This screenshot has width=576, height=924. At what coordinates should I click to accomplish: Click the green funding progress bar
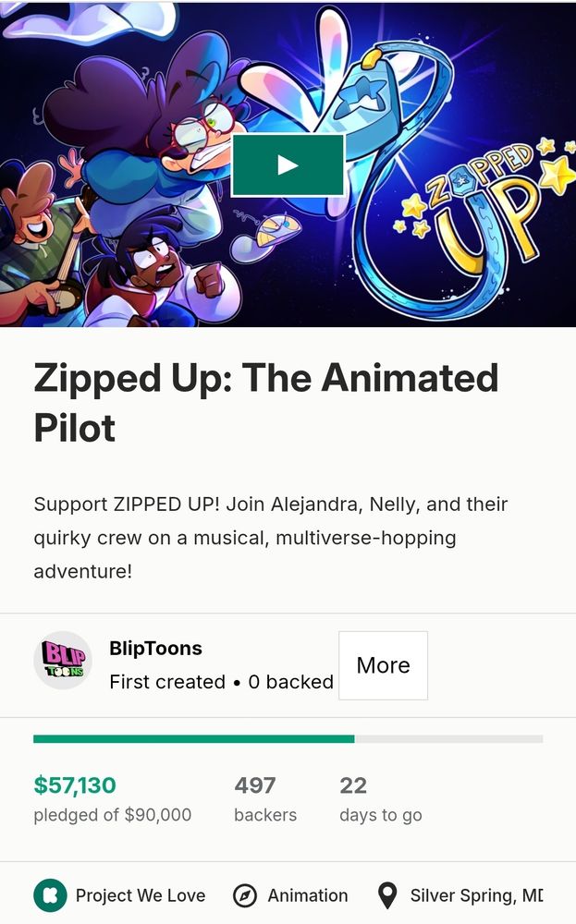pyautogui.click(x=193, y=739)
